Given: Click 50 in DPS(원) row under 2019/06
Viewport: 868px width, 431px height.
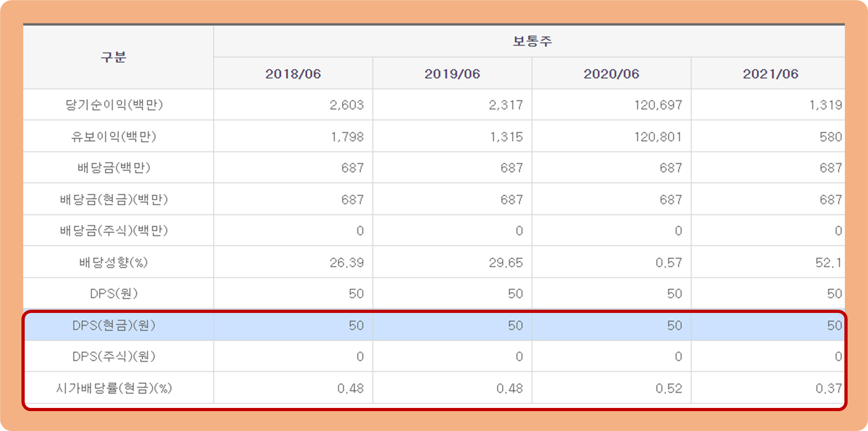Looking at the screenshot, I should 516,294.
